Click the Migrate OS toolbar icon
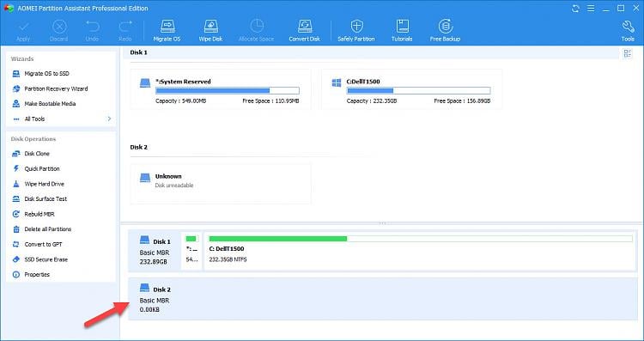 point(167,30)
